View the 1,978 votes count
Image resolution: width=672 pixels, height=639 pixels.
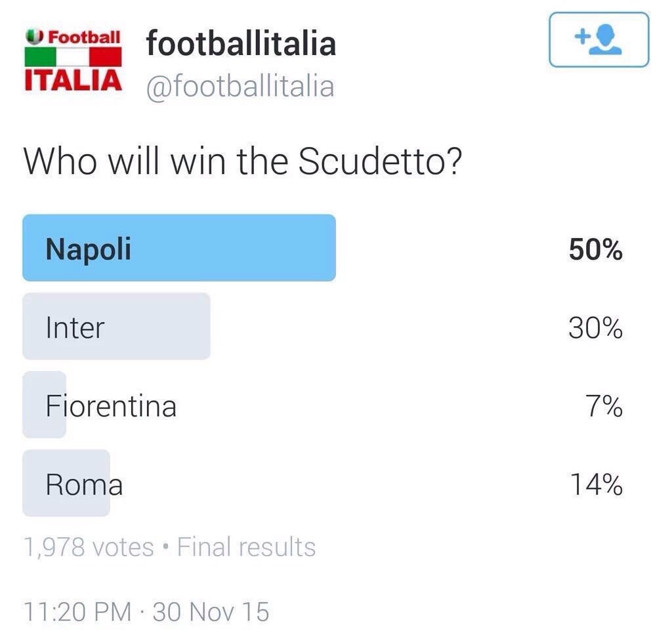click(89, 546)
